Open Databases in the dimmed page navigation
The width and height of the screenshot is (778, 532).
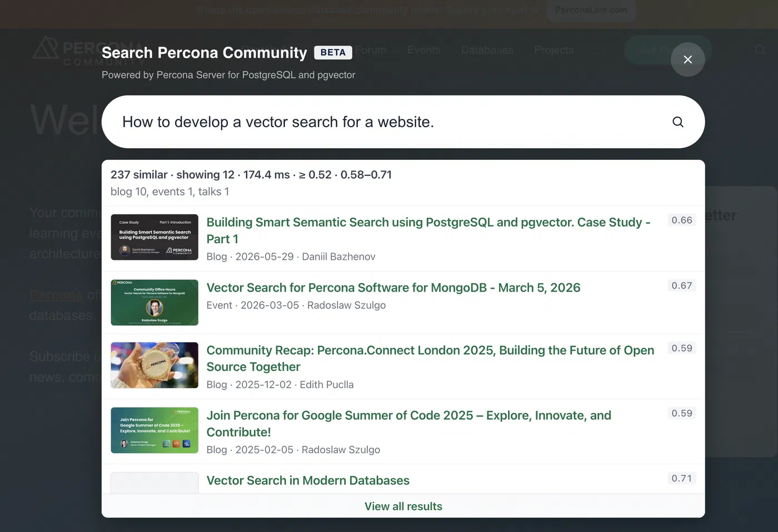pyautogui.click(x=487, y=50)
